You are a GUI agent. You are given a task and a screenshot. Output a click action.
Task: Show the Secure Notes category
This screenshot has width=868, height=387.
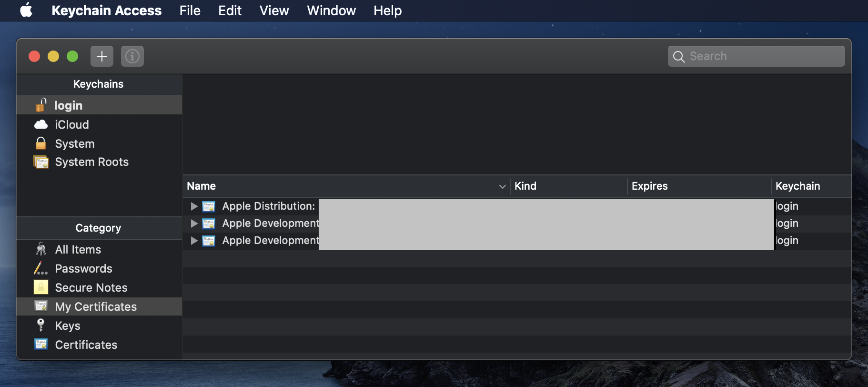click(x=100, y=287)
